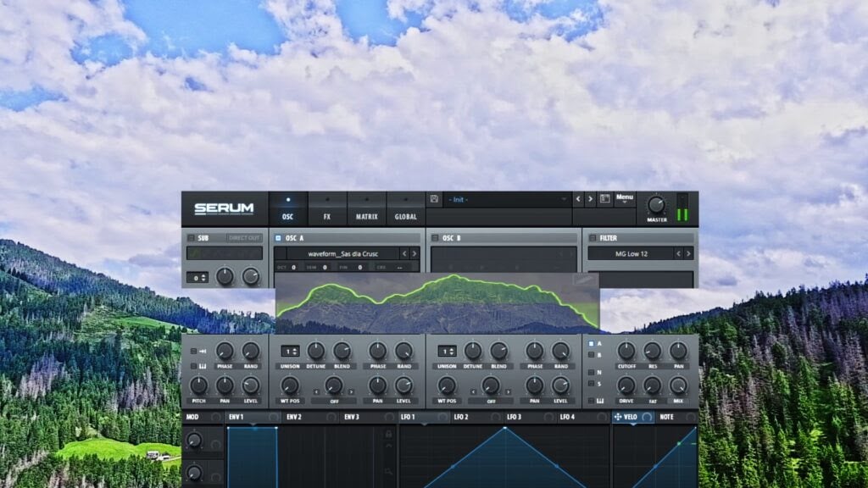
Task: Switch to previous filter type arrow
Action: tap(678, 253)
